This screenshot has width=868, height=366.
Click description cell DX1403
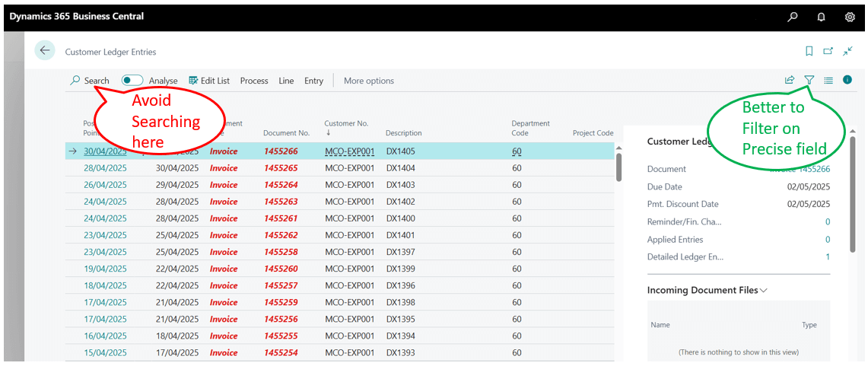click(401, 184)
